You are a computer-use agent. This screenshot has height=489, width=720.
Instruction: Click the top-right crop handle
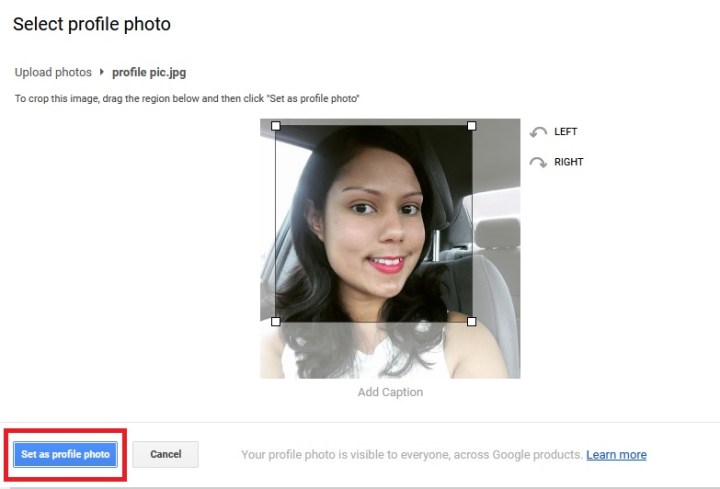point(472,126)
